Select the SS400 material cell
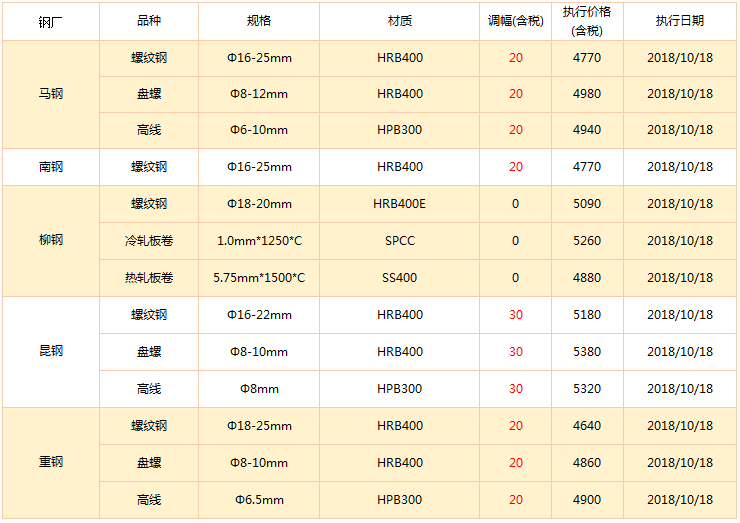This screenshot has width=740, height=523. pyautogui.click(x=399, y=278)
